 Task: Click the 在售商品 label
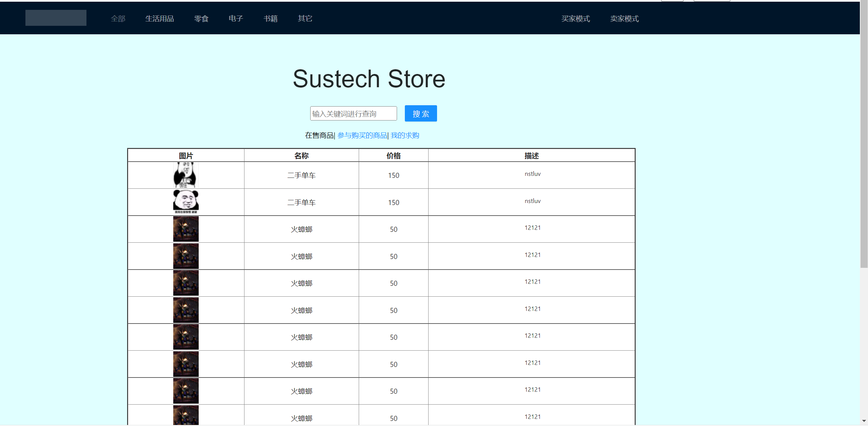[x=319, y=135]
